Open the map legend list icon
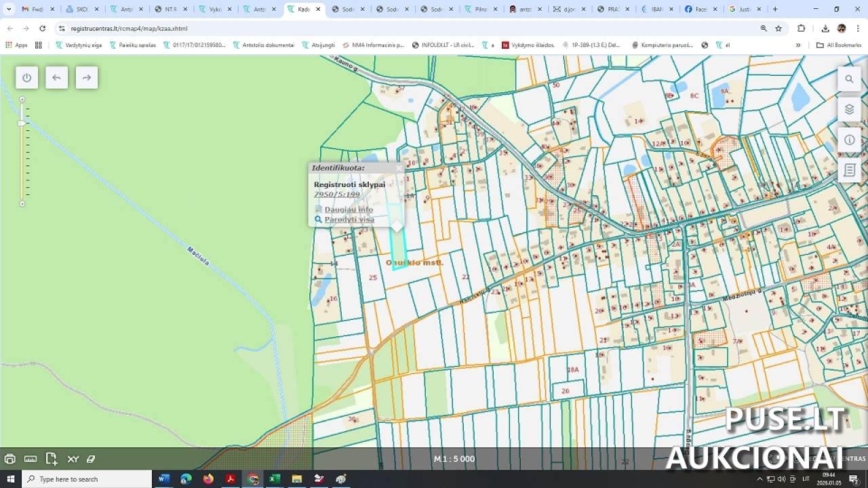Image resolution: width=868 pixels, height=488 pixels. [x=849, y=170]
